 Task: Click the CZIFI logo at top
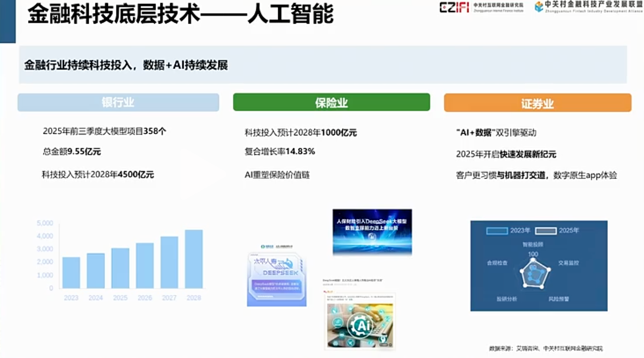(x=454, y=7)
